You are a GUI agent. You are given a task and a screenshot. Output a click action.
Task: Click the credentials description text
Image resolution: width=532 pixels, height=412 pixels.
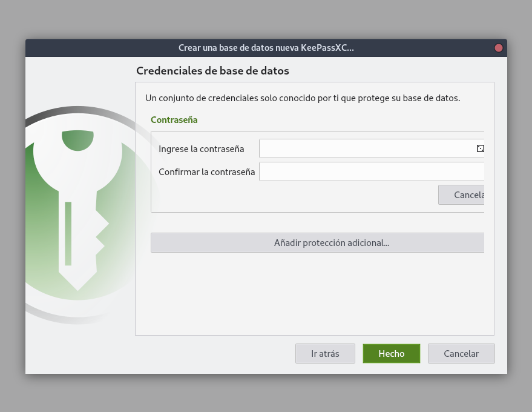pos(303,98)
